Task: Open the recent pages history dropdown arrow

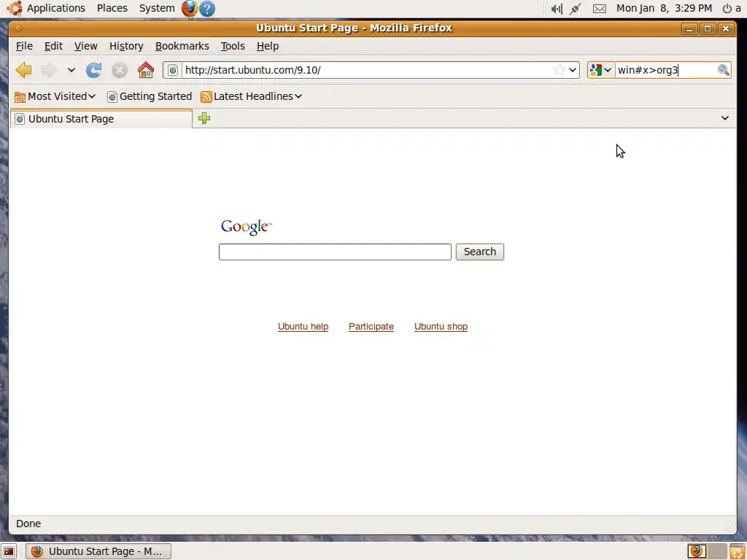Action: pos(71,70)
